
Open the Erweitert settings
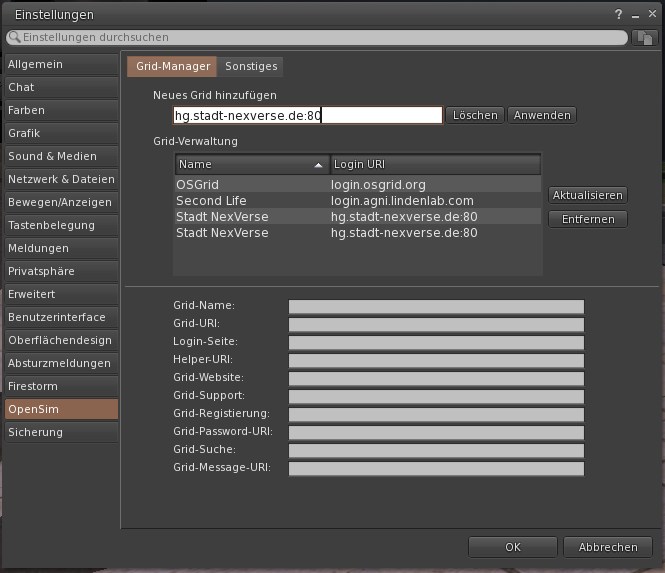pos(62,294)
